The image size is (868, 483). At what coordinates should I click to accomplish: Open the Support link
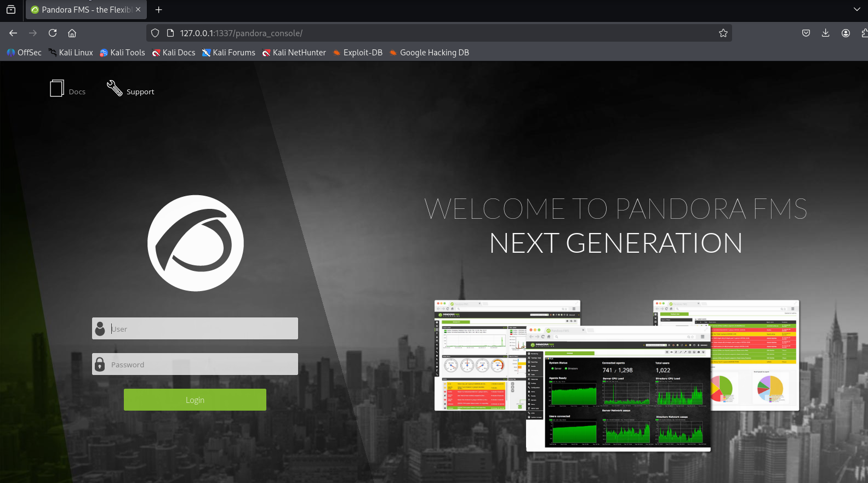140,92
